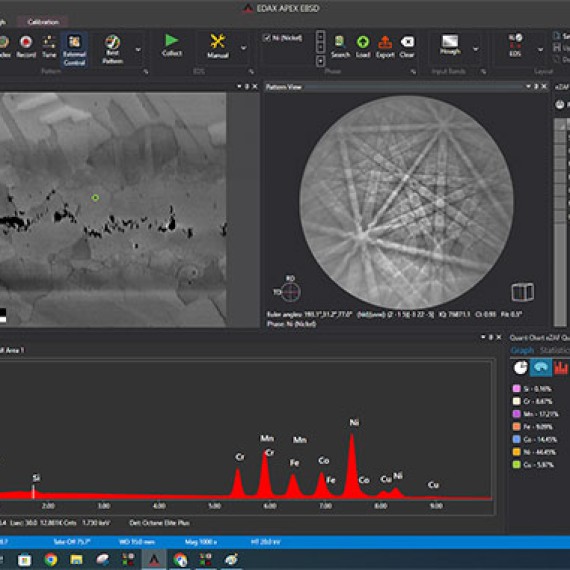Image resolution: width=570 pixels, height=570 pixels.
Task: Uncheck the Ni (Nickel) phase checkbox
Action: pos(267,38)
